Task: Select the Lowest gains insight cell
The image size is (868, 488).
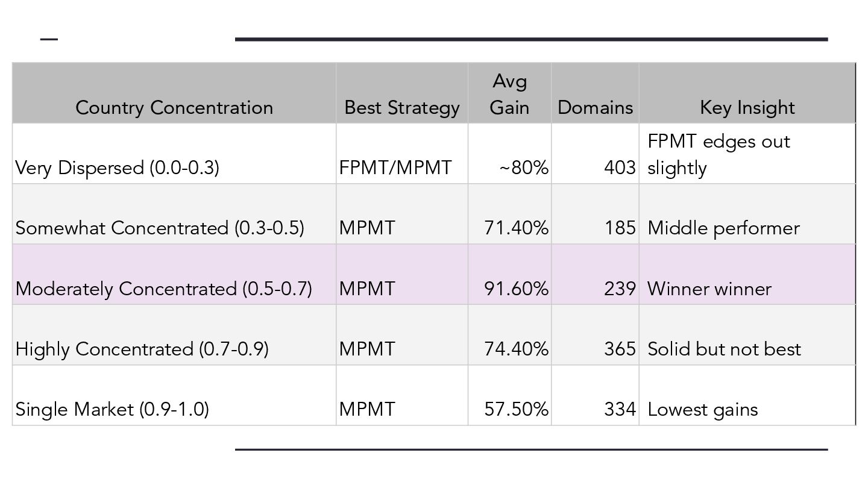Action: pyautogui.click(x=747, y=395)
